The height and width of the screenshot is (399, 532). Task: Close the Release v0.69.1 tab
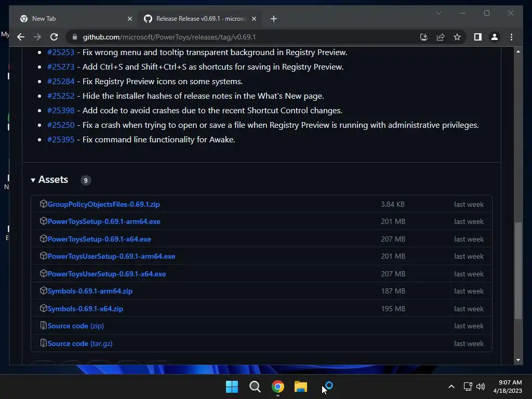(x=254, y=19)
